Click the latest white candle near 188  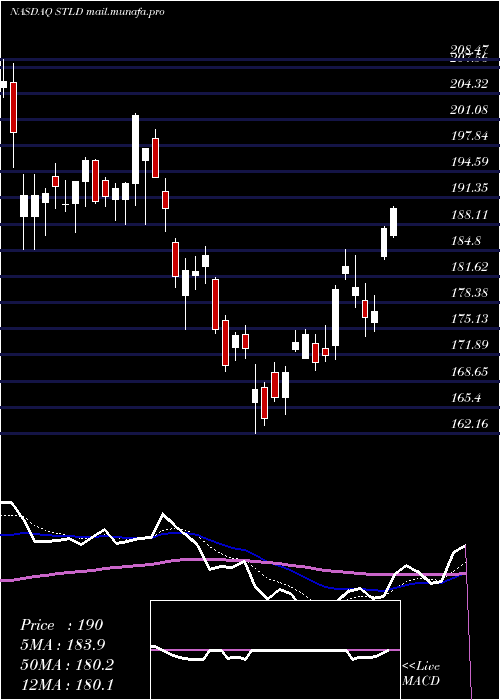pyautogui.click(x=393, y=221)
